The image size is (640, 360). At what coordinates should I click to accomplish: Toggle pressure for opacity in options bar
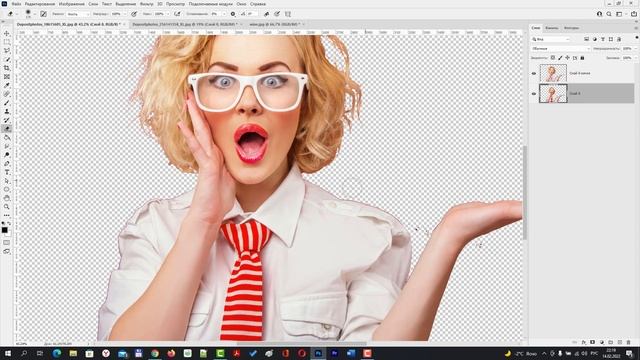point(134,14)
